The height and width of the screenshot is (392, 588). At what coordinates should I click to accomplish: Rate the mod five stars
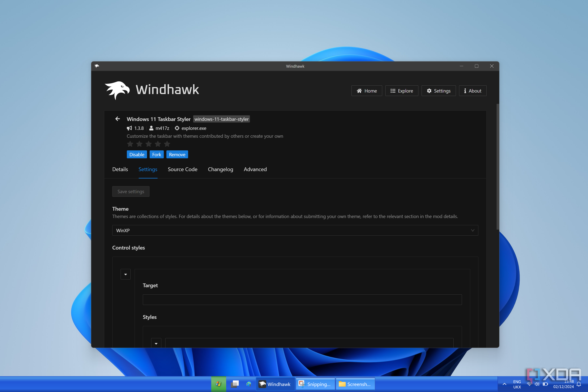click(167, 144)
